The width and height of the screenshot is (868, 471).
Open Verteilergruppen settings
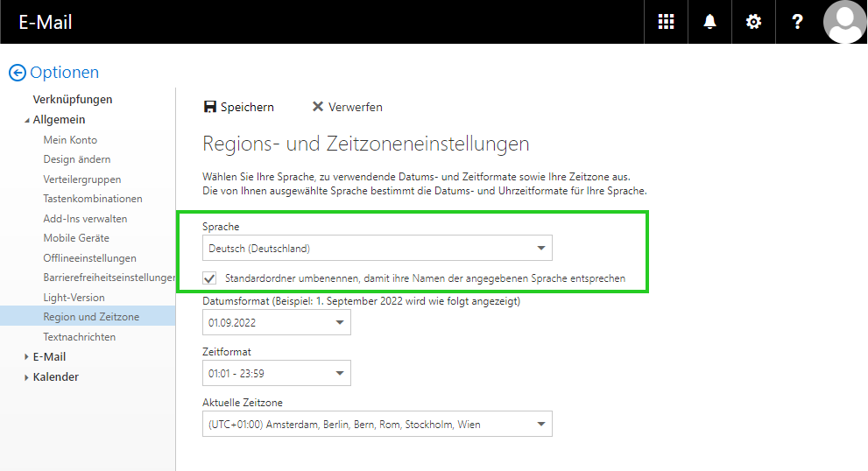pyautogui.click(x=82, y=179)
